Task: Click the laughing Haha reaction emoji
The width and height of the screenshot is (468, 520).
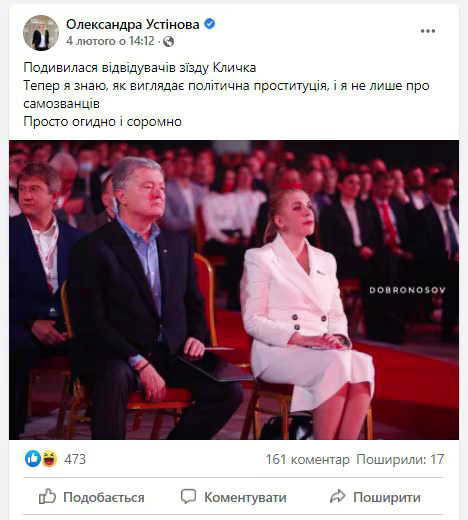Action: [x=49, y=458]
